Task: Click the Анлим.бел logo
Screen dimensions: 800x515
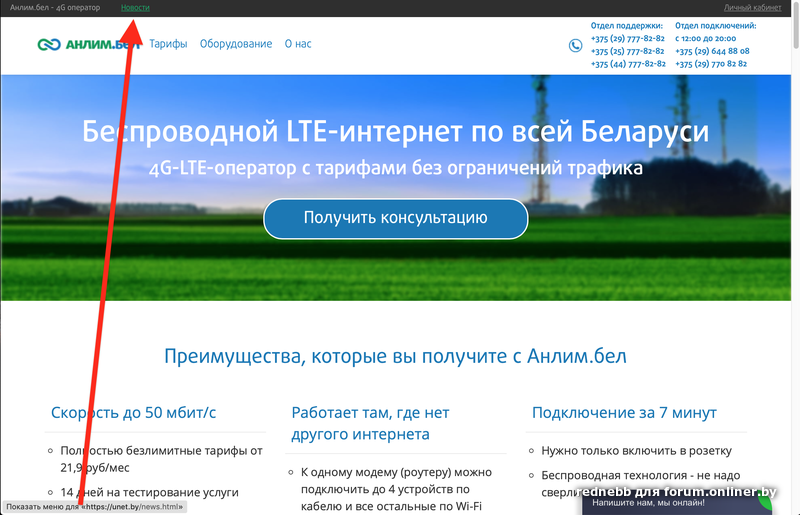Action: pyautogui.click(x=89, y=44)
